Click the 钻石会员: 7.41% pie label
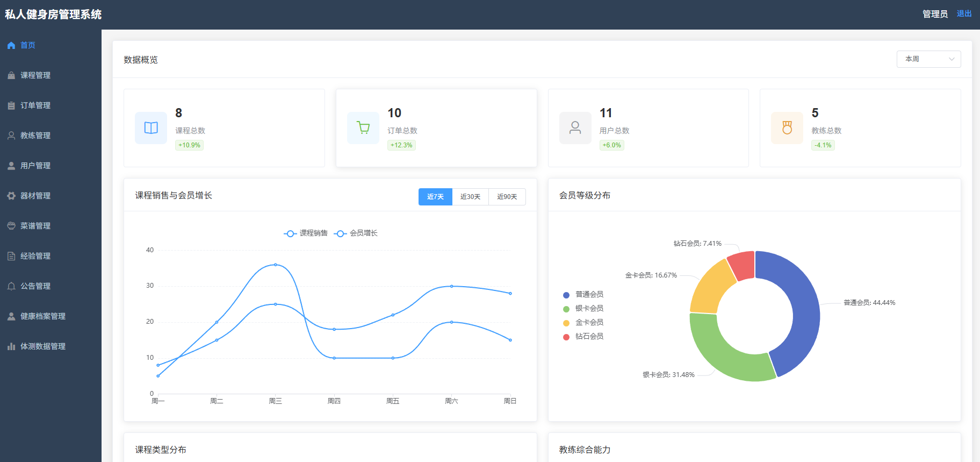Viewport: 980px width, 462px height. point(697,244)
